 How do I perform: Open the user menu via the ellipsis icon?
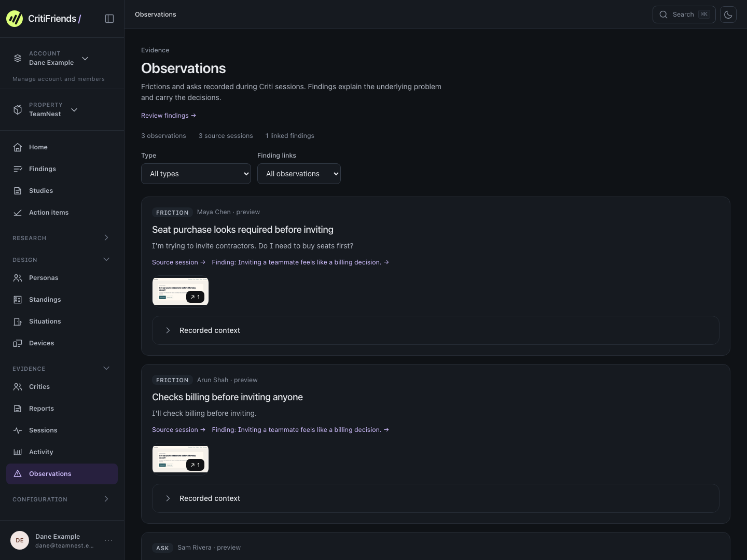[108, 540]
